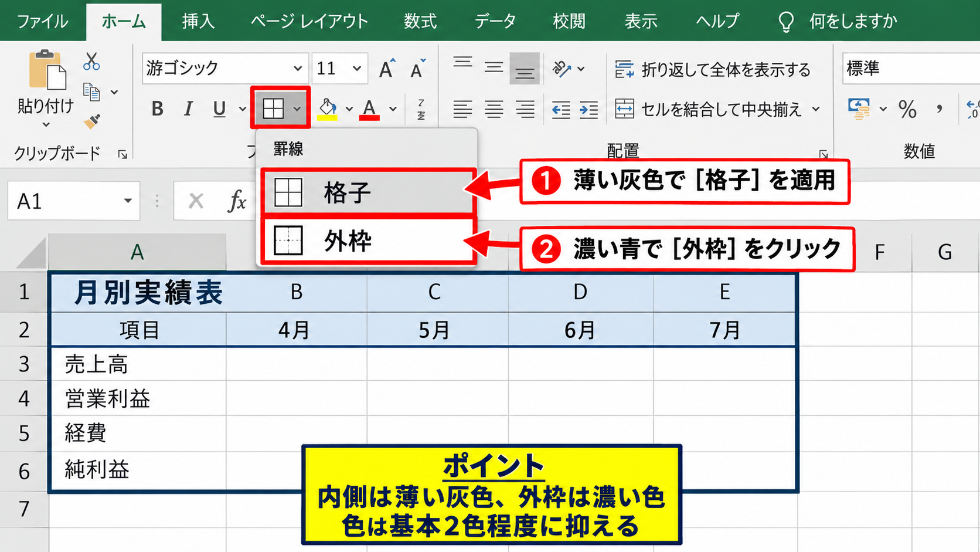Image resolution: width=980 pixels, height=552 pixels.
Task: Switch to the データ tab
Action: click(495, 22)
